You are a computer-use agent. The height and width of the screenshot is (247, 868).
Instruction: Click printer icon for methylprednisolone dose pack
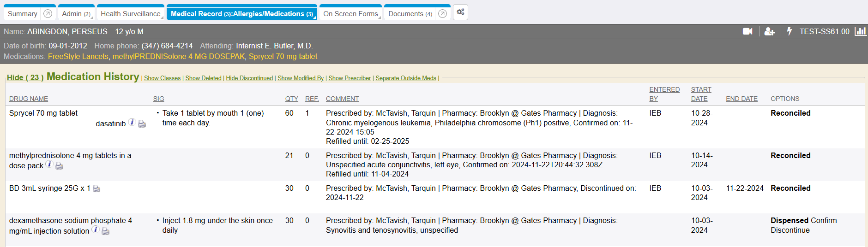(x=60, y=166)
